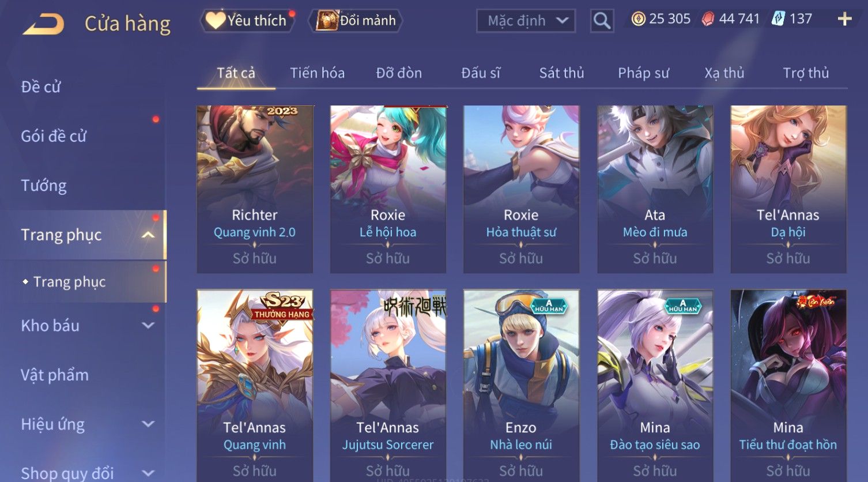Tap the plus icon to add currency
This screenshot has height=482, width=868.
pyautogui.click(x=844, y=20)
